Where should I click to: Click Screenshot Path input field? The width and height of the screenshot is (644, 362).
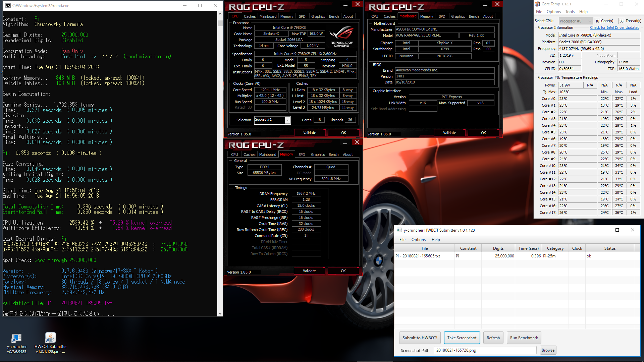pyautogui.click(x=485, y=350)
